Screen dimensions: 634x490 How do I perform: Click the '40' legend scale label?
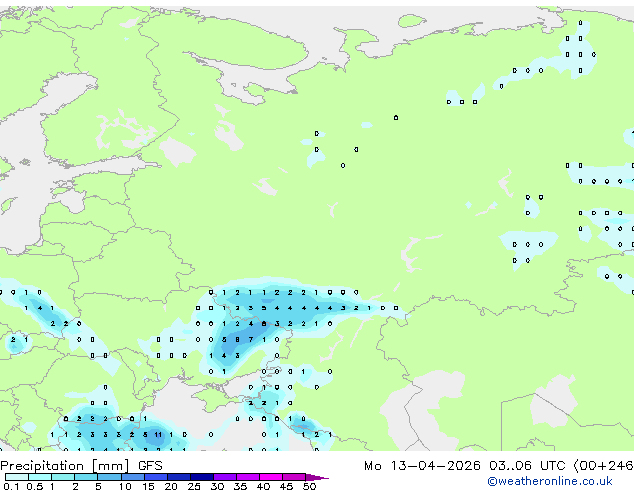[263, 486]
